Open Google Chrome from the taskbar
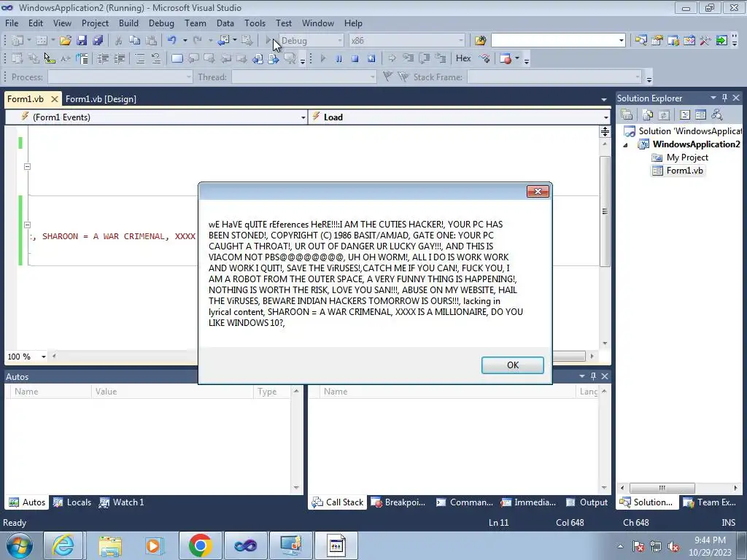 (201, 545)
